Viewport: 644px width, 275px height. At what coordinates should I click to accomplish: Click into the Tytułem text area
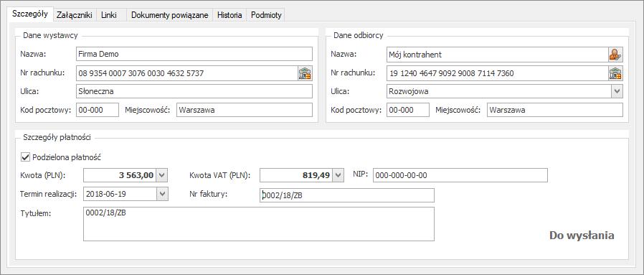[259, 224]
